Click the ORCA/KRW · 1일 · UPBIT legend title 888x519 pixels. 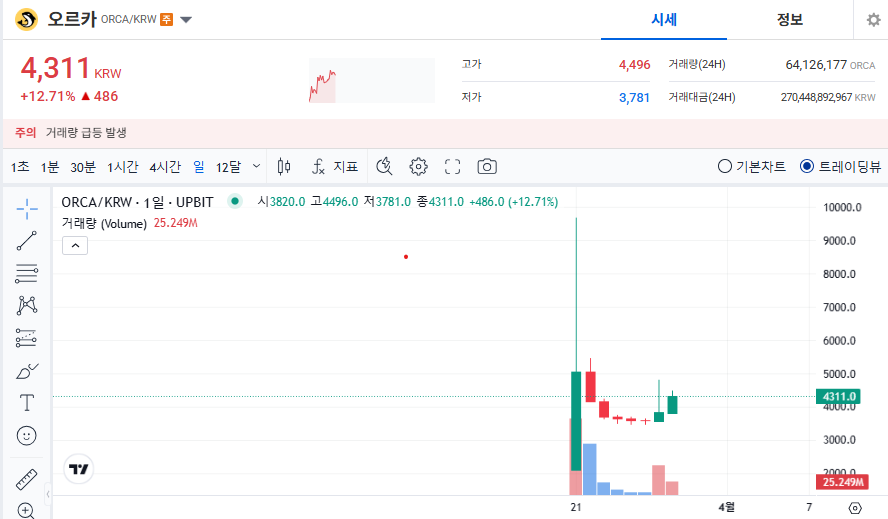tap(137, 202)
